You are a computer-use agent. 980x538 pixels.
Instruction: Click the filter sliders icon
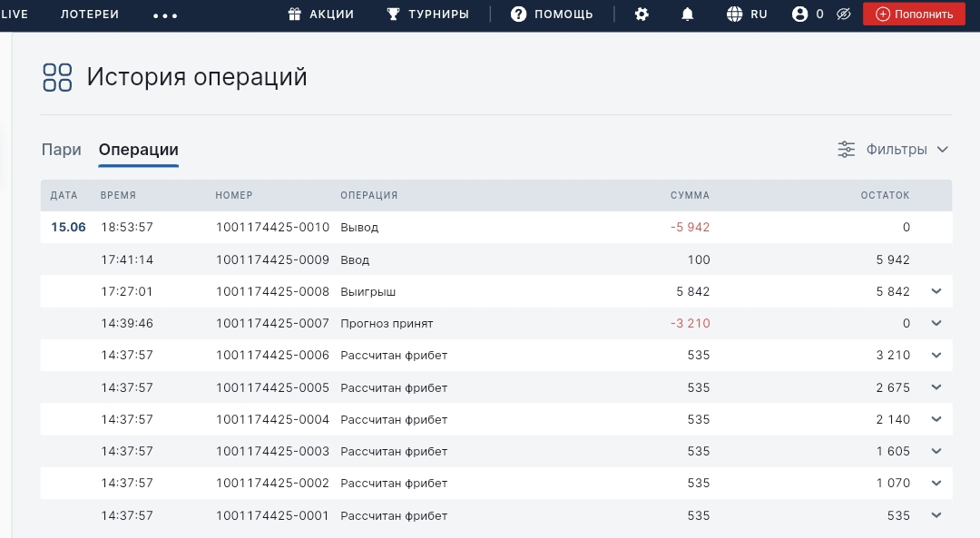click(846, 150)
